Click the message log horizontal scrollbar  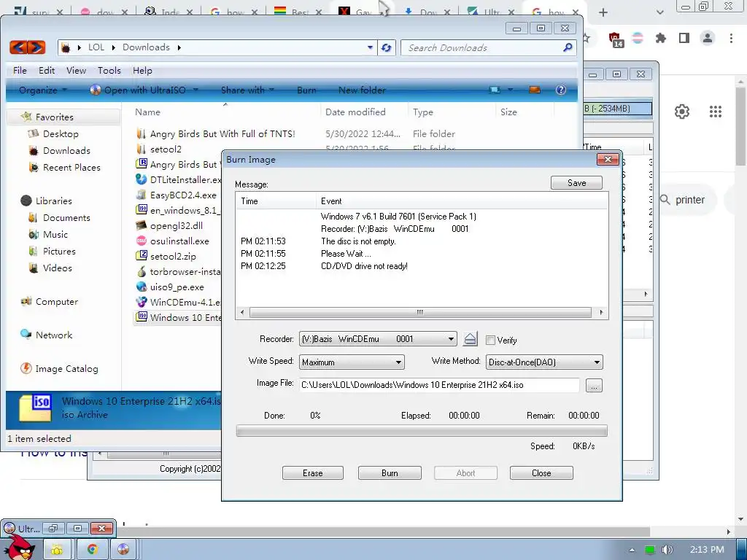click(x=420, y=312)
